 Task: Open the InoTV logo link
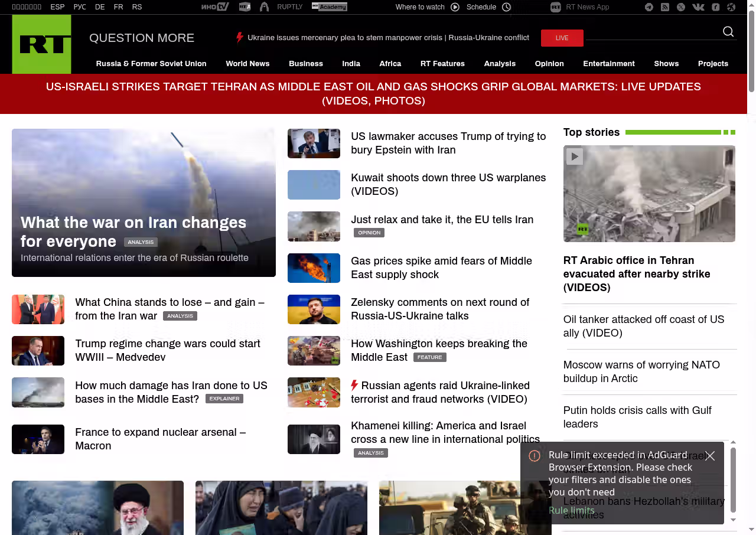tap(214, 7)
